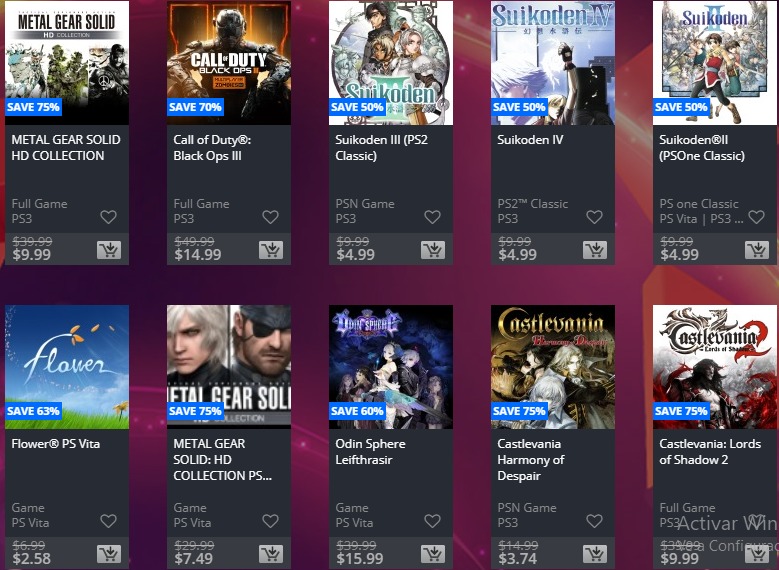This screenshot has height=570, width=779.
Task: Add Castlevania Harmony of Despair to cart
Action: coord(595,554)
